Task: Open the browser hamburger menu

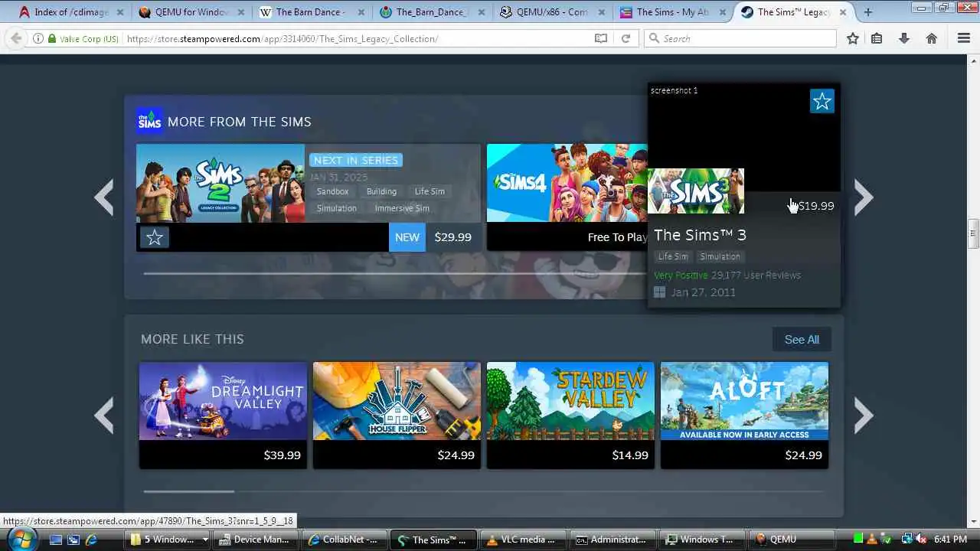Action: tap(964, 38)
